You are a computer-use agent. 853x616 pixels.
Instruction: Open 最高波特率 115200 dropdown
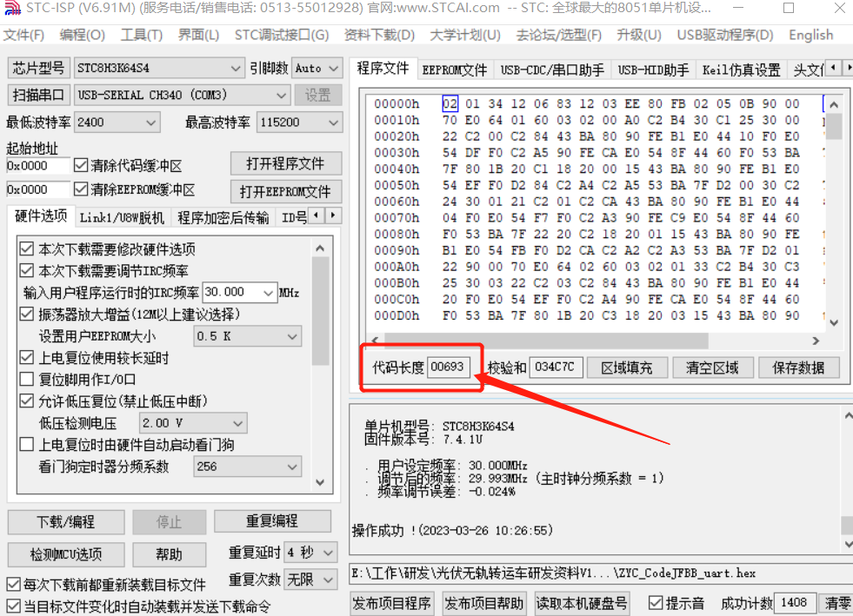pos(300,123)
